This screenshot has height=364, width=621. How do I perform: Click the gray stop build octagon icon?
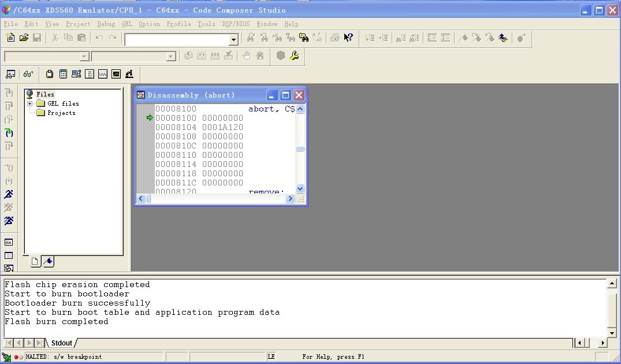pos(281,56)
